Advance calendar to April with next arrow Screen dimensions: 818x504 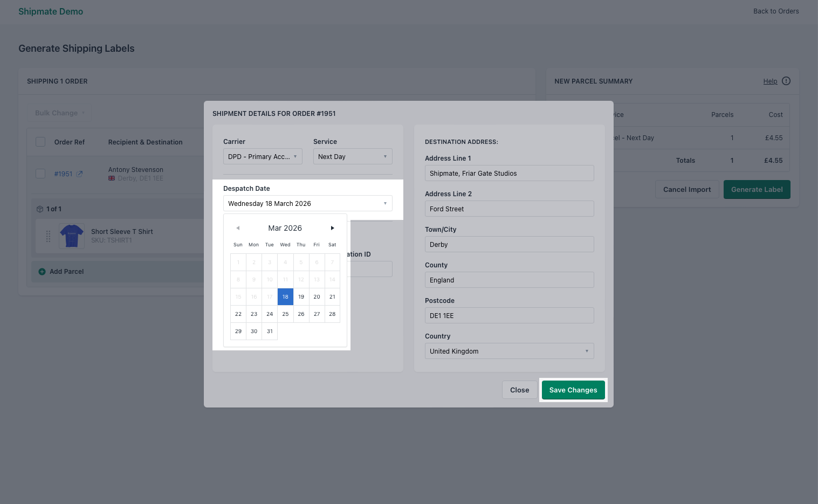(332, 228)
